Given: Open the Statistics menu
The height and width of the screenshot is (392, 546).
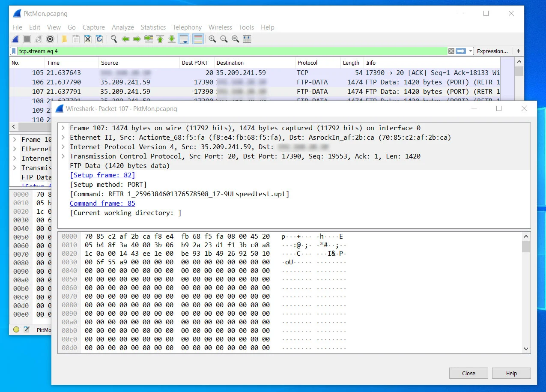Looking at the screenshot, I should 153,27.
